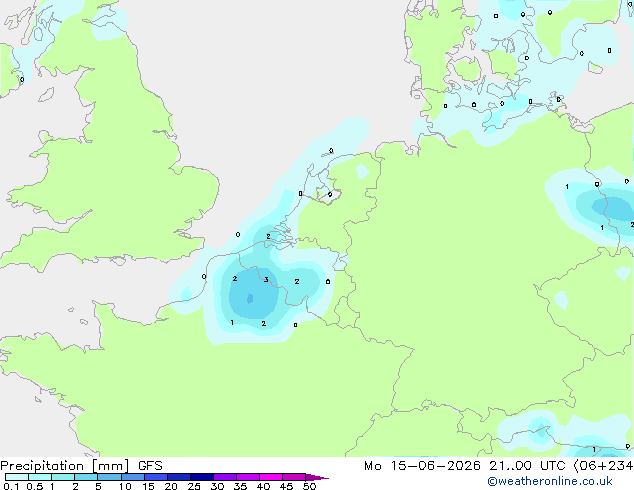This screenshot has height=490, width=634.
Task: Choose the 25 to 30 mm dark blue swatch
Action: [201, 477]
